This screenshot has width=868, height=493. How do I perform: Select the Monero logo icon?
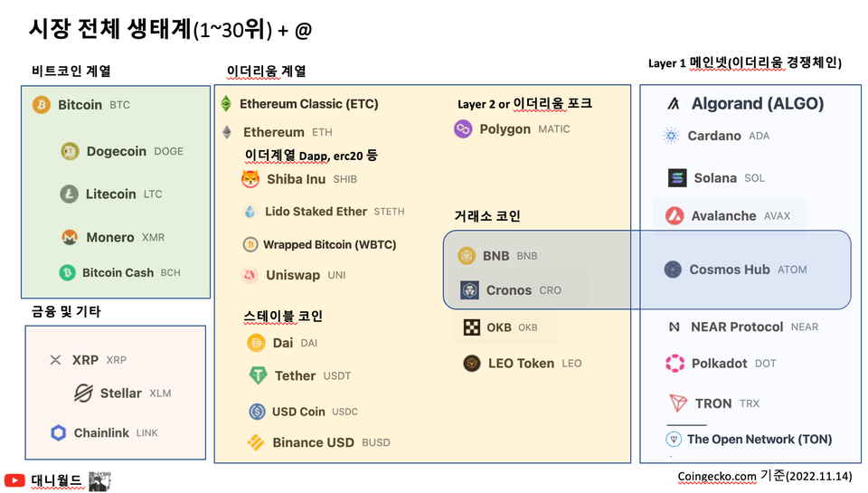click(x=70, y=238)
